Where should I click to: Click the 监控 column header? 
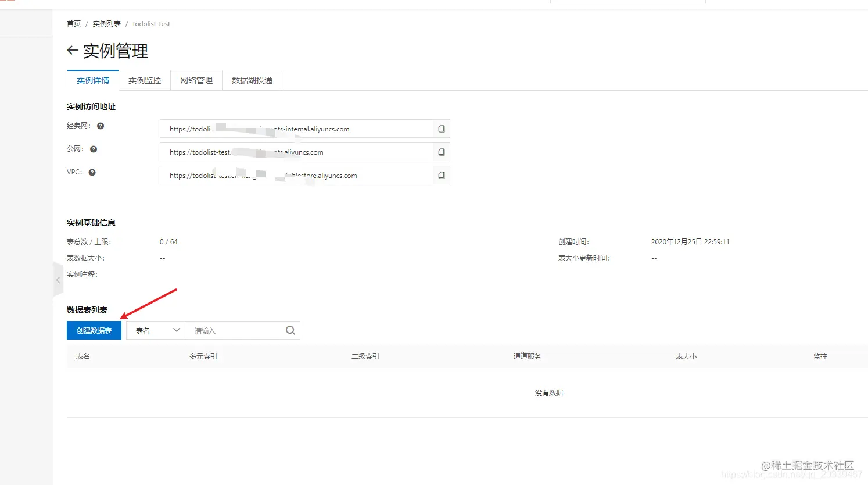click(x=820, y=356)
